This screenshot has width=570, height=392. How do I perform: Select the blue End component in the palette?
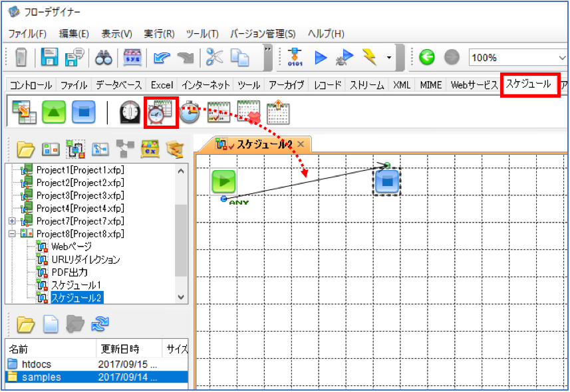pyautogui.click(x=84, y=112)
